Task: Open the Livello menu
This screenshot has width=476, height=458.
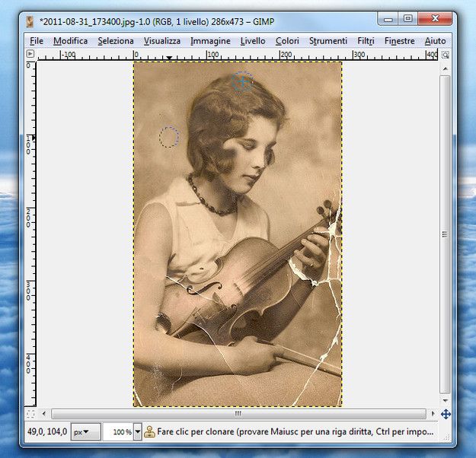Action: click(253, 41)
